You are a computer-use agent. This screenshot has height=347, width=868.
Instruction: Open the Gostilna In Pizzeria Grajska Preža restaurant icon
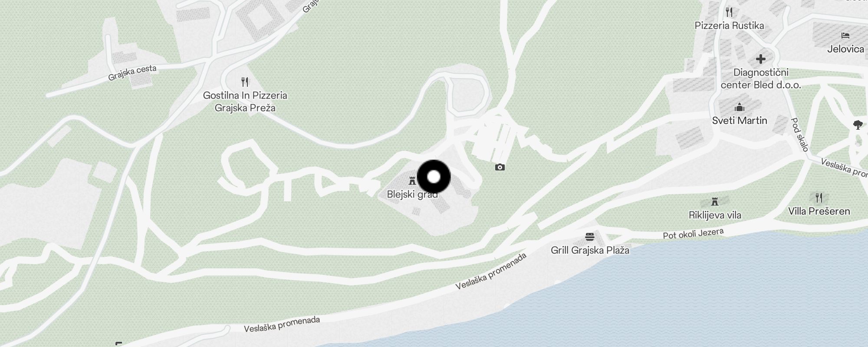(x=245, y=82)
